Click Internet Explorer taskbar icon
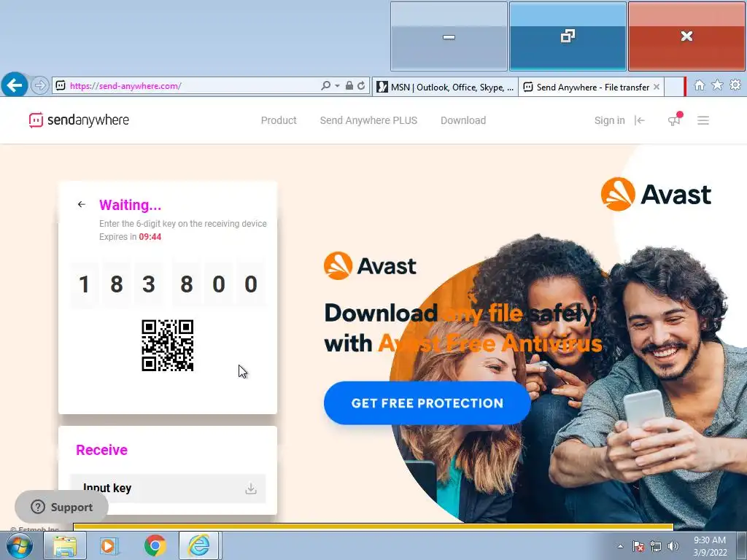747x560 pixels. [198, 545]
